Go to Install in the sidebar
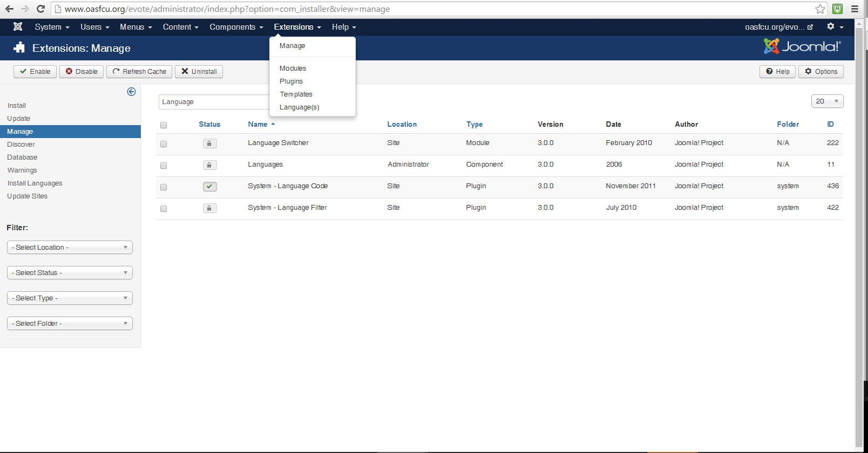 [17, 106]
